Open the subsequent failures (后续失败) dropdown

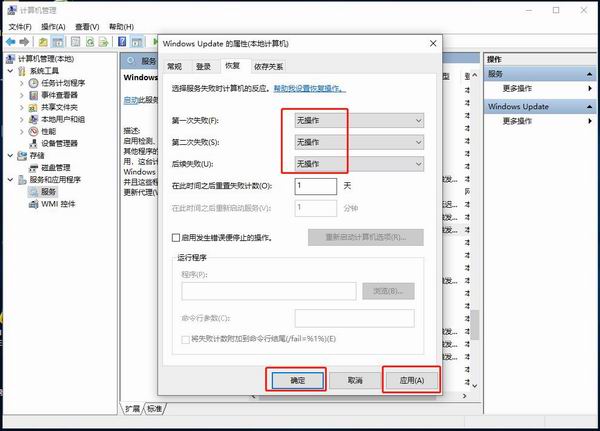(x=359, y=164)
